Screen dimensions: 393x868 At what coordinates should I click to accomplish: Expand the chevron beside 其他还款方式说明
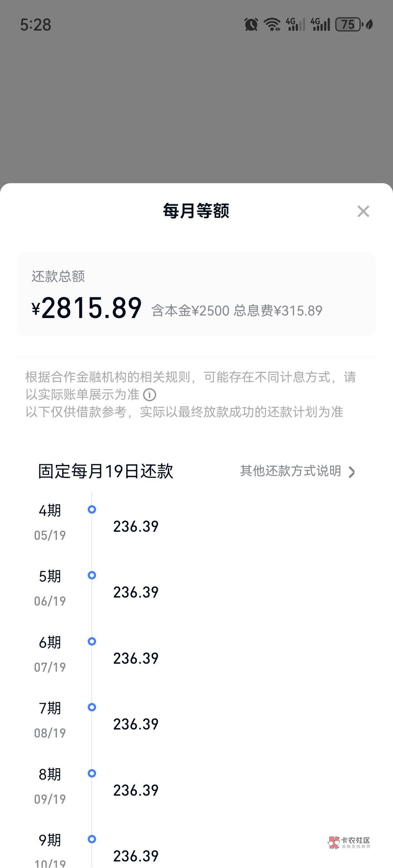[x=352, y=472]
